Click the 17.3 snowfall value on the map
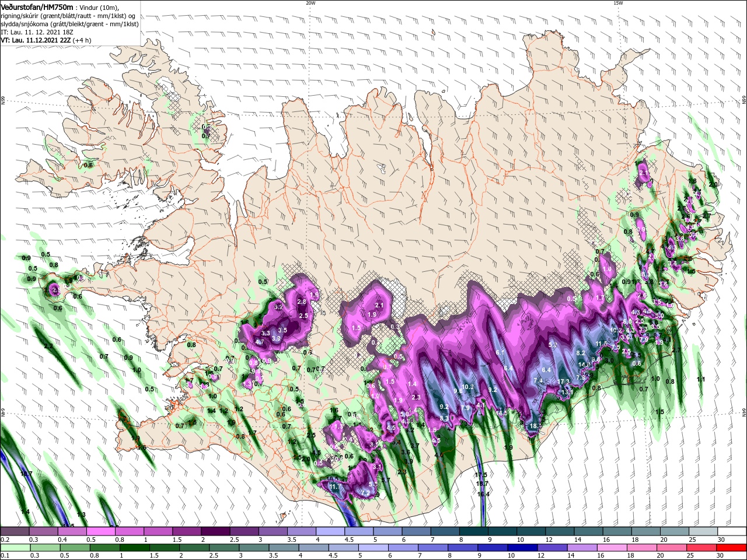The height and width of the screenshot is (560, 747). pos(563,381)
